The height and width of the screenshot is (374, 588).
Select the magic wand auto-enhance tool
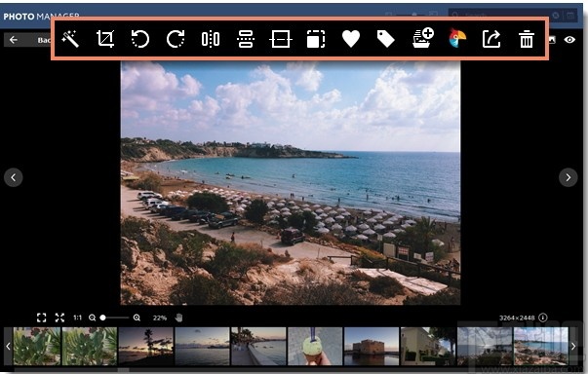pos(70,39)
